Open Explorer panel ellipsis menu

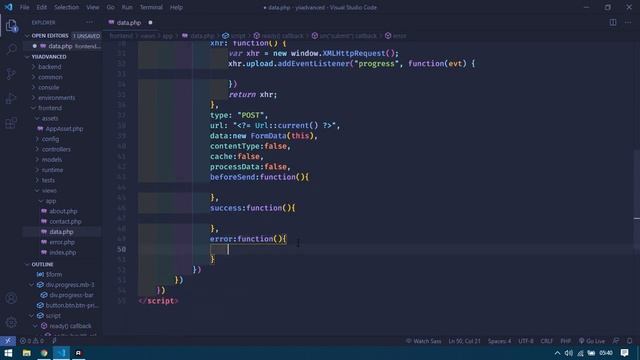click(89, 22)
